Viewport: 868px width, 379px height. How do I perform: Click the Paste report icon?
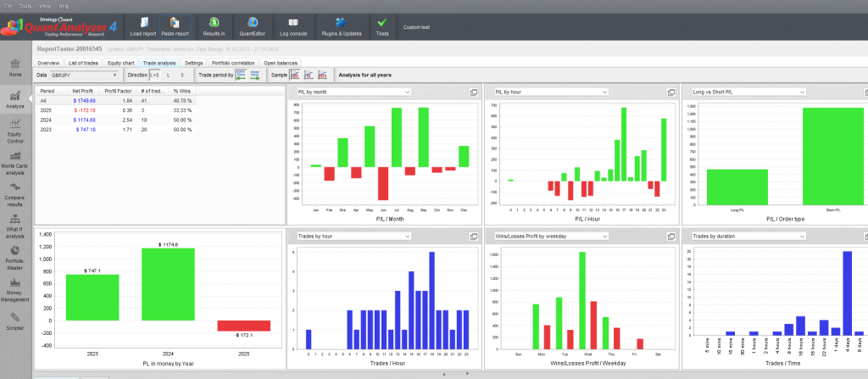[x=175, y=25]
